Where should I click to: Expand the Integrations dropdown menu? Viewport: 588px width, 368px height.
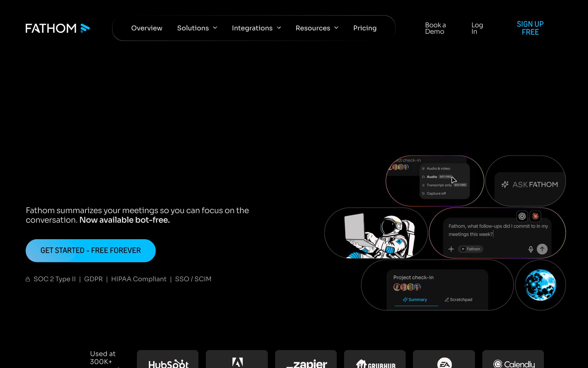tap(256, 28)
